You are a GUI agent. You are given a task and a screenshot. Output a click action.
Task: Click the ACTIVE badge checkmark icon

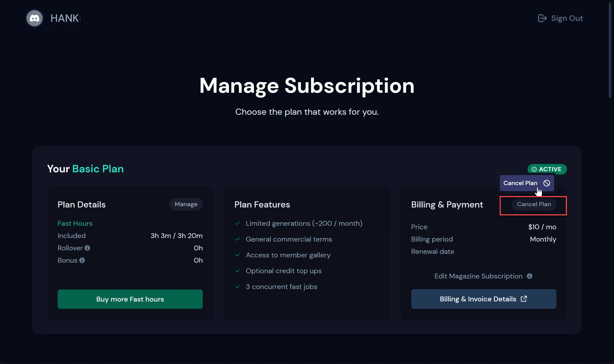click(534, 169)
